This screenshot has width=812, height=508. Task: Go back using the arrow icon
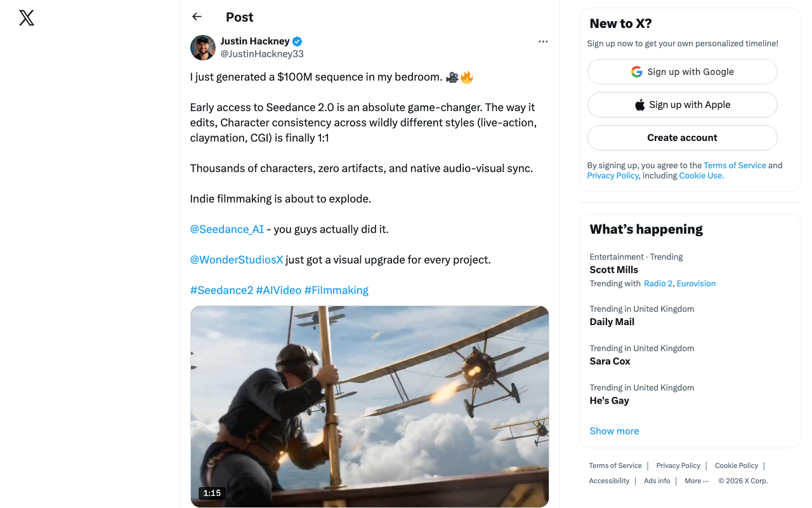click(x=197, y=17)
